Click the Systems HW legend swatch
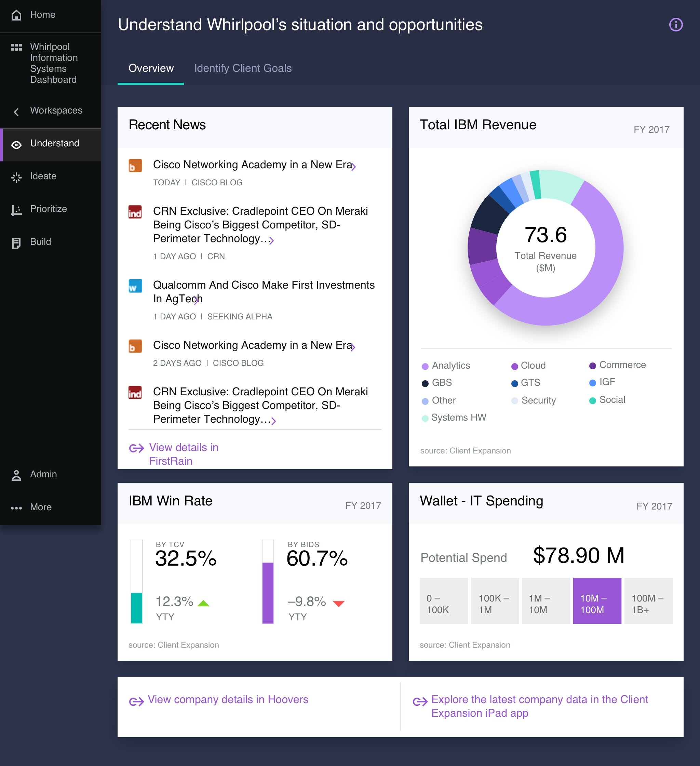 click(x=425, y=418)
